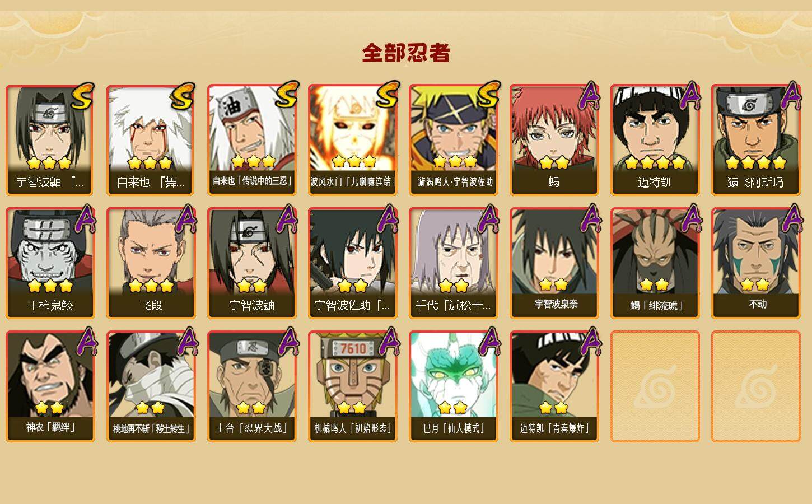Image resolution: width=812 pixels, height=504 pixels.
Task: Open 巳月「仙人模式」 ninja card
Action: [453, 386]
